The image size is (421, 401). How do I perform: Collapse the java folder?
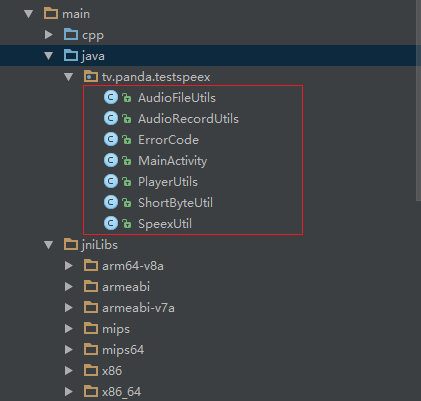(x=49, y=56)
